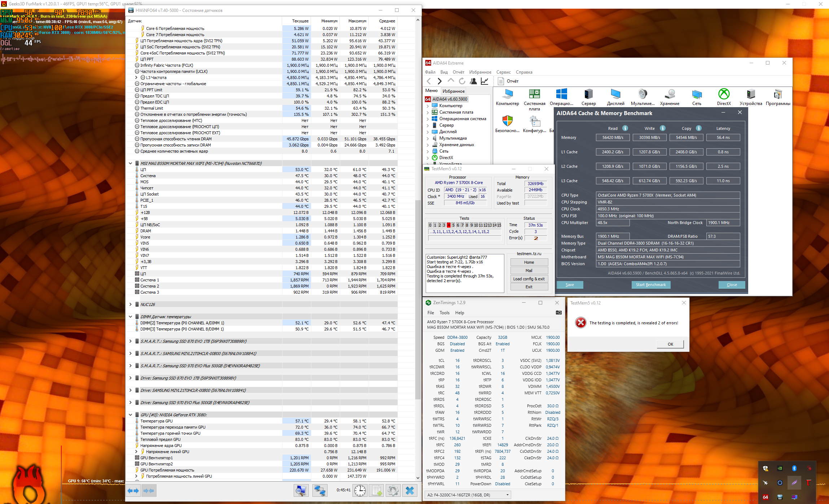Click the HWiNFO expand columns arrows icon
This screenshot has height=504, width=829.
[x=133, y=490]
